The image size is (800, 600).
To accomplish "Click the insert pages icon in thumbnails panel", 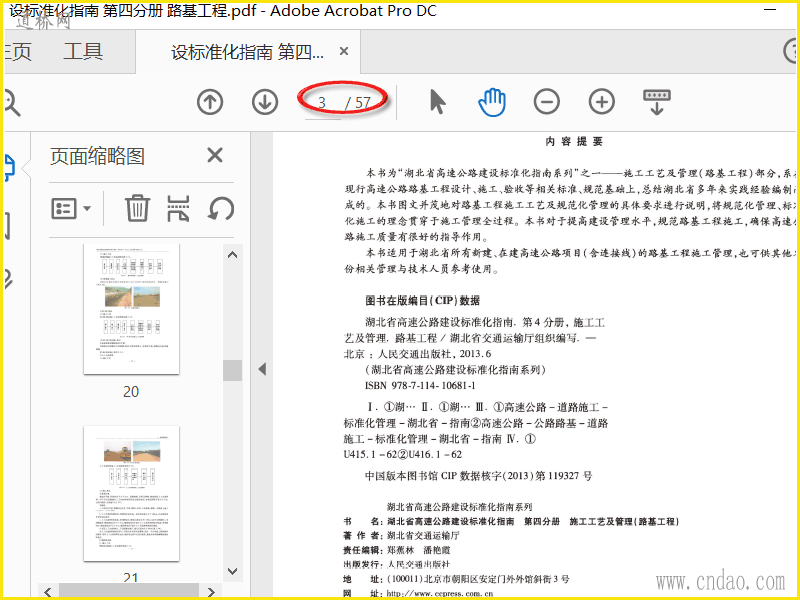I will coord(179,208).
